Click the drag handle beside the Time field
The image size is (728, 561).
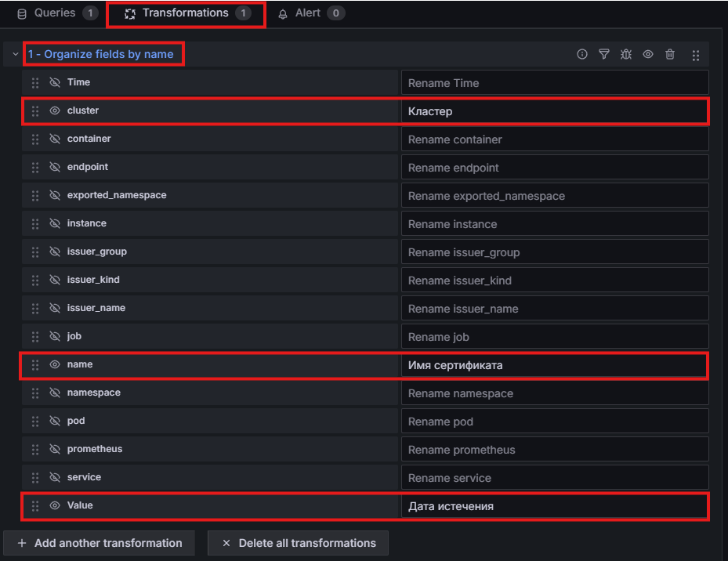[35, 83]
